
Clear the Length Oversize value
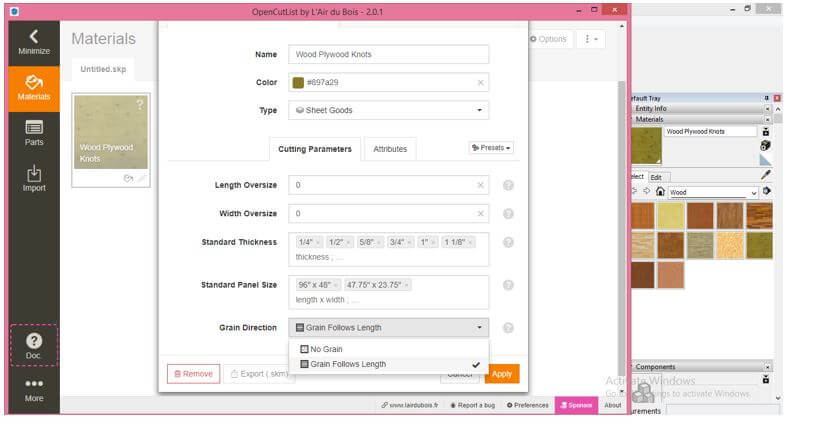(x=480, y=185)
